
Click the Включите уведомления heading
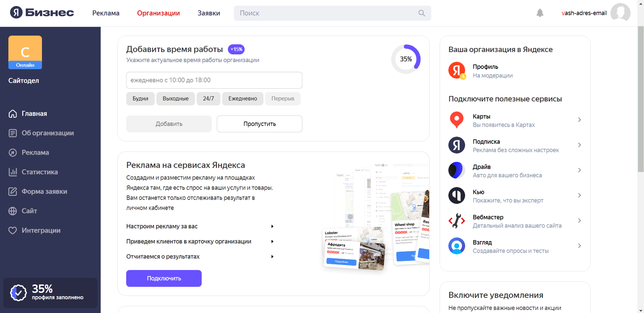point(496,295)
